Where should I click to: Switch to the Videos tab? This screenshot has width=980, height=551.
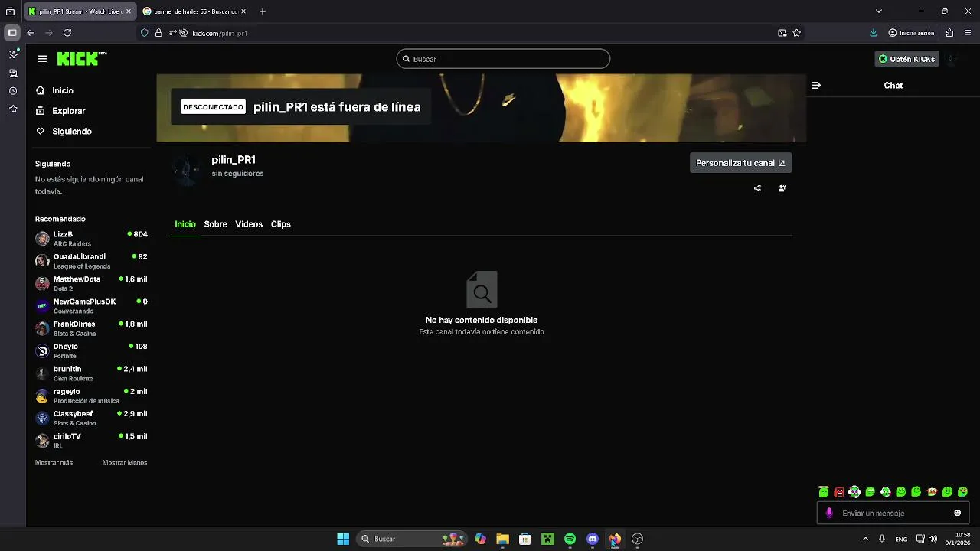[249, 224]
